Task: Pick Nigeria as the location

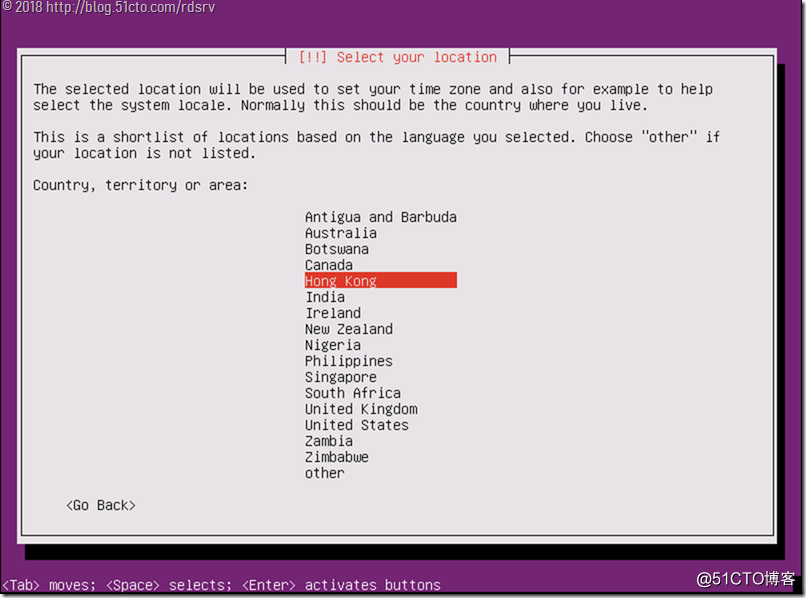Action: [x=333, y=345]
